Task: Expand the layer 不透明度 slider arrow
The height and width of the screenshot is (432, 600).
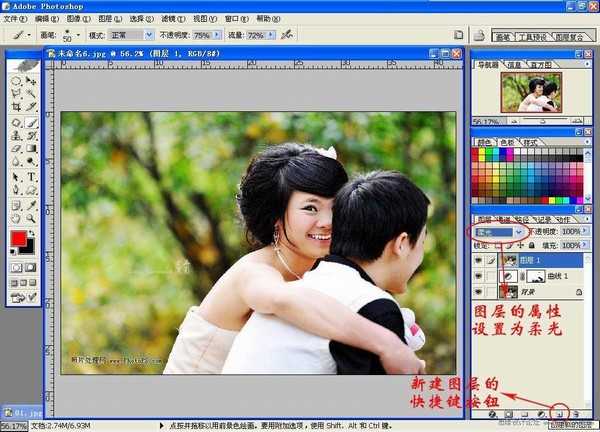Action: tap(586, 231)
